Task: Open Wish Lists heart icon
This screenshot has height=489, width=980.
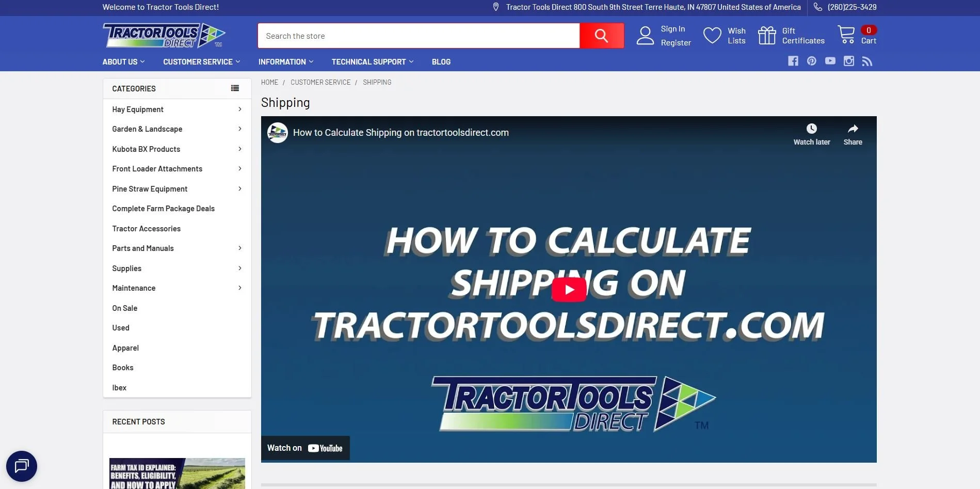Action: 712,36
